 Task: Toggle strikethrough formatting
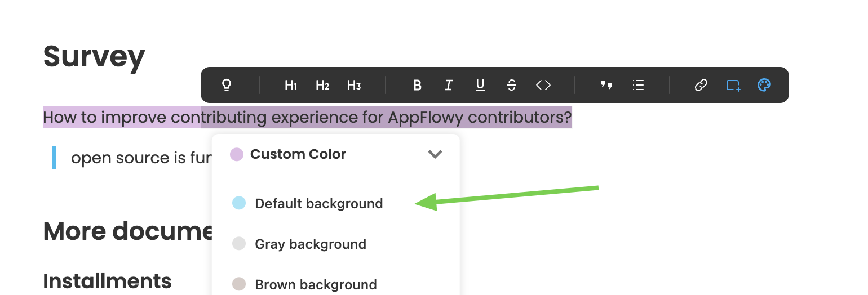[x=512, y=85]
